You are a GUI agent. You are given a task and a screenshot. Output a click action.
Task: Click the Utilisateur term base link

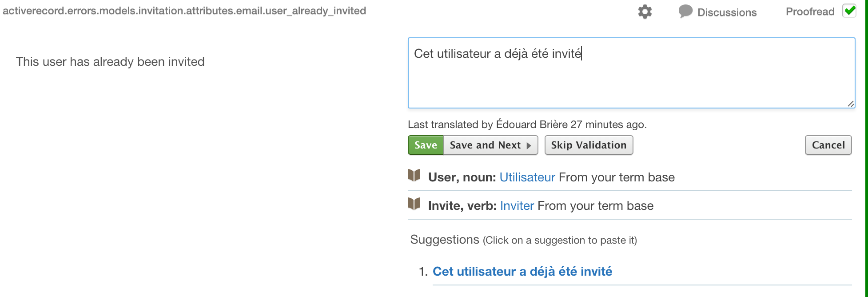tap(527, 177)
